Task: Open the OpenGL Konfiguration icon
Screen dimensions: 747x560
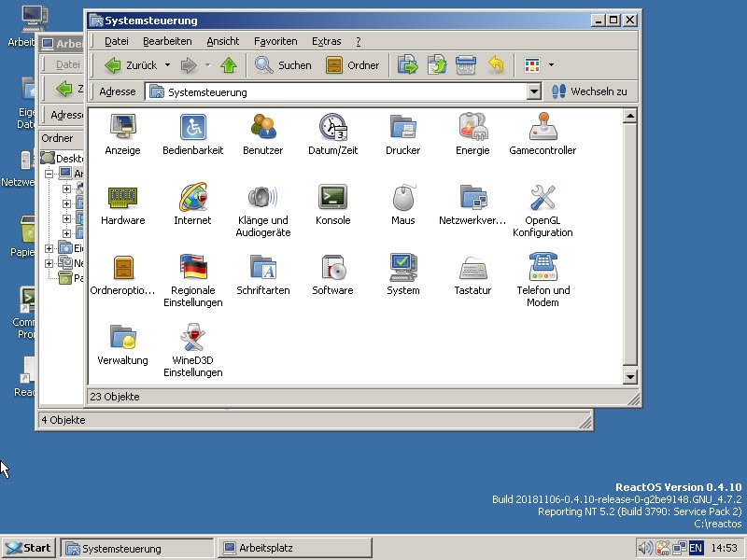Action: (543, 198)
